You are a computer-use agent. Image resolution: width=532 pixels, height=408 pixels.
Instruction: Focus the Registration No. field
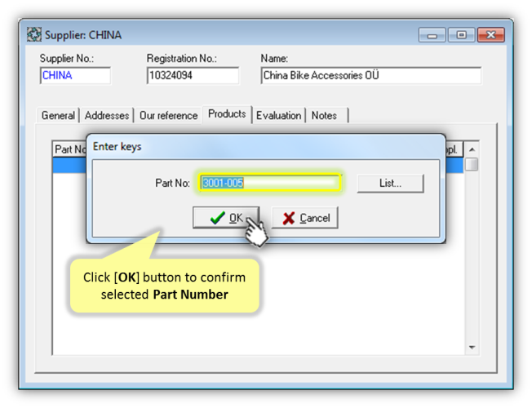coord(192,76)
